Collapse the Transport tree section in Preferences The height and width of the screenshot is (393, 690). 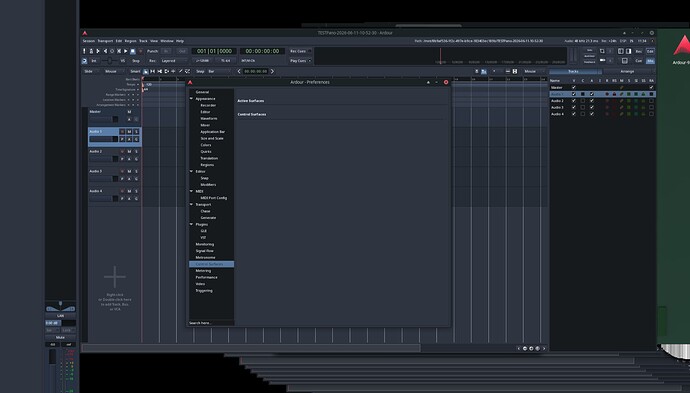(191, 204)
